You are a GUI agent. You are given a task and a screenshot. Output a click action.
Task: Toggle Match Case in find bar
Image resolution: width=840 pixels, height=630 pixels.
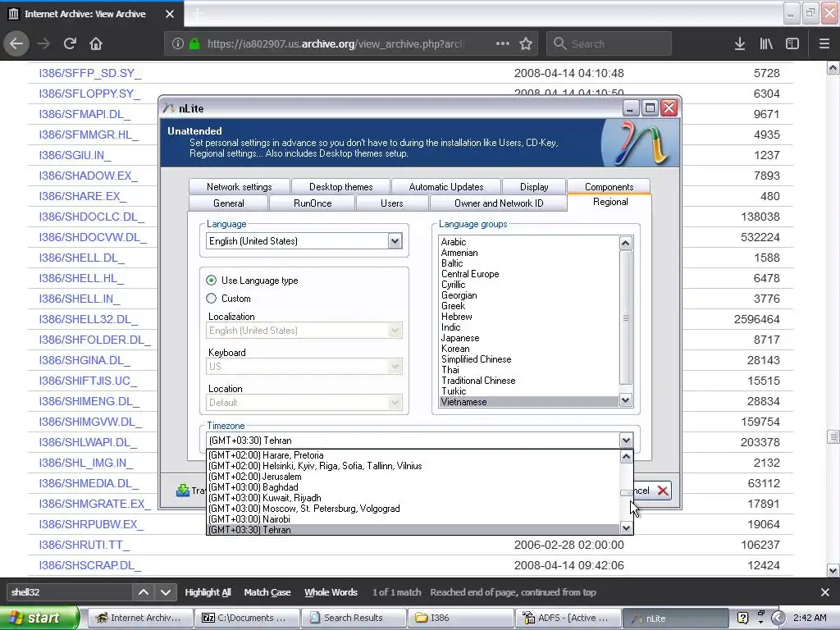pos(267,592)
